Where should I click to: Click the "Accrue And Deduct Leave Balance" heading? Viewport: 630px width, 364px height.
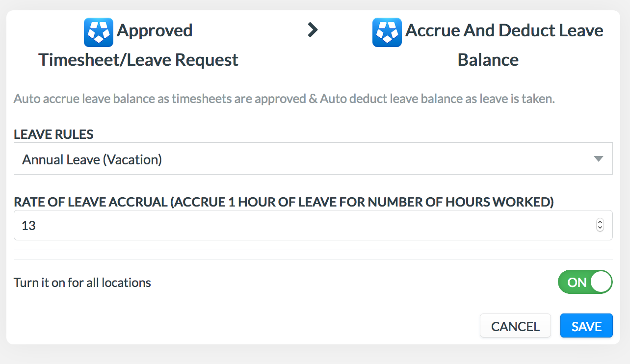point(504,31)
